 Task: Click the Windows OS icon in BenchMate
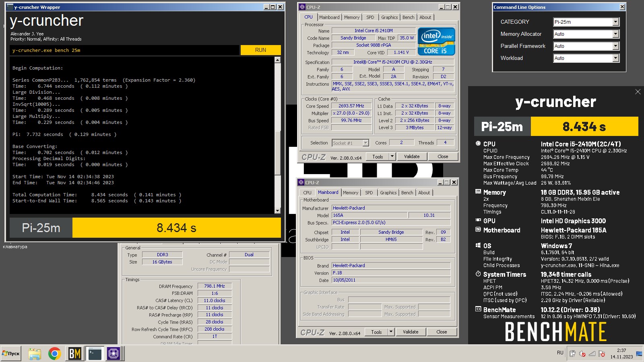pyautogui.click(x=478, y=245)
